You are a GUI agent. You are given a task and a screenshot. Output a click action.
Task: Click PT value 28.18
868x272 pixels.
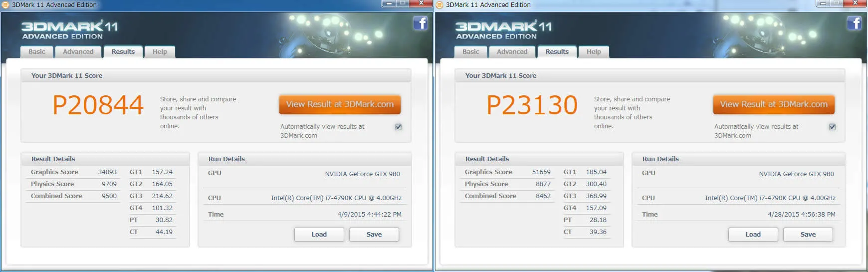[598, 220]
